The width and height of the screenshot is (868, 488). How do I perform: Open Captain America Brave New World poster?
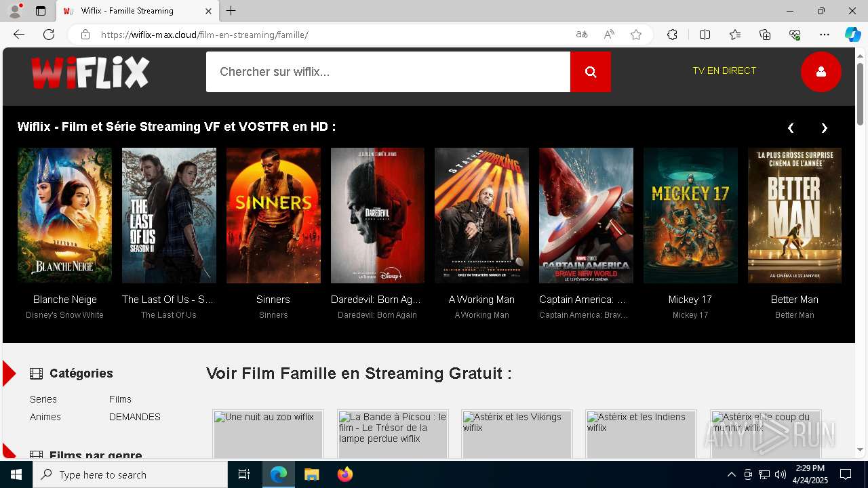(586, 216)
